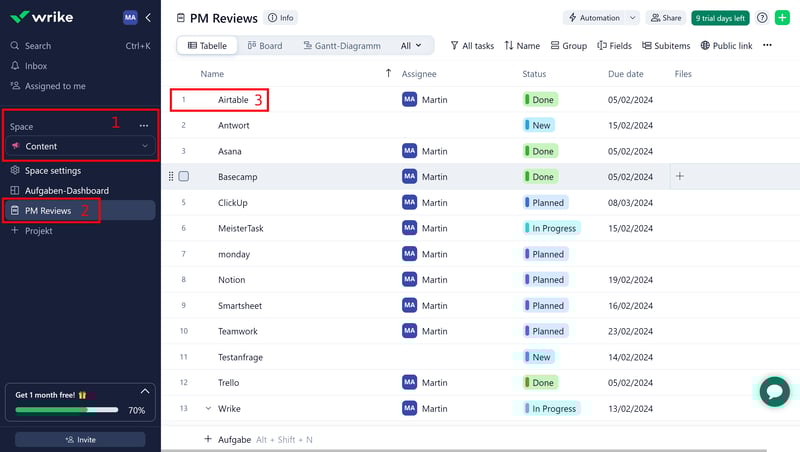
Task: Open the toolbar more options ellipsis
Action: tap(767, 45)
